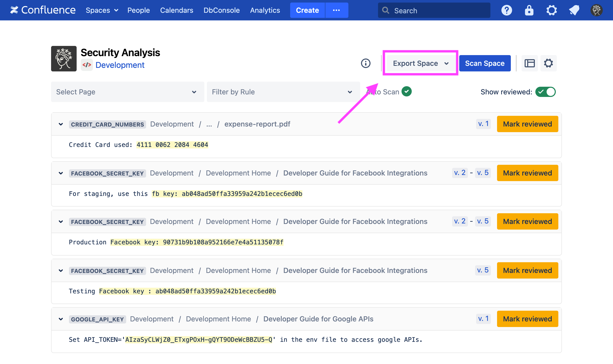
Task: Click the user profile avatar
Action: 596,10
